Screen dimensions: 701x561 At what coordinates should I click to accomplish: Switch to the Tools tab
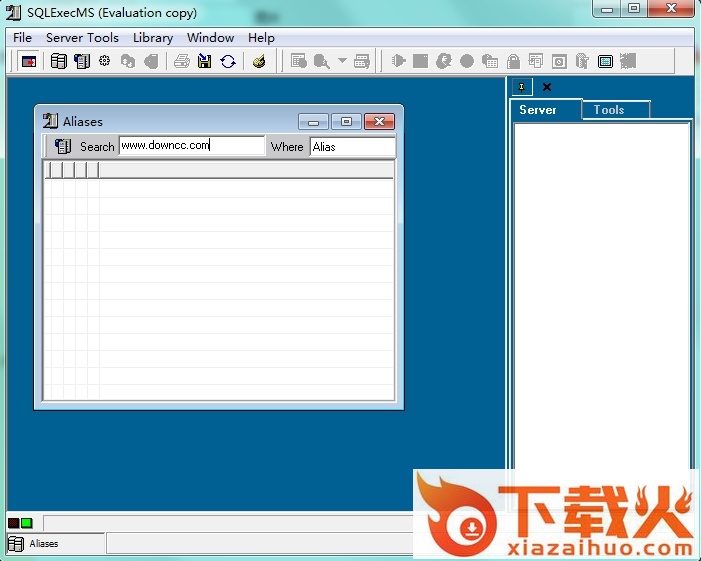tap(616, 110)
